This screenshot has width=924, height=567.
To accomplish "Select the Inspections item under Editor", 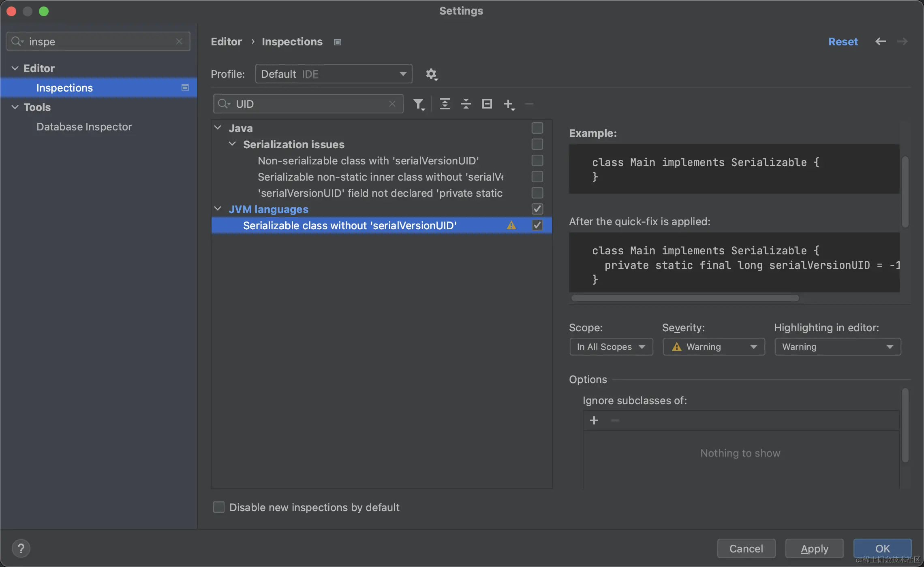I will click(x=64, y=88).
